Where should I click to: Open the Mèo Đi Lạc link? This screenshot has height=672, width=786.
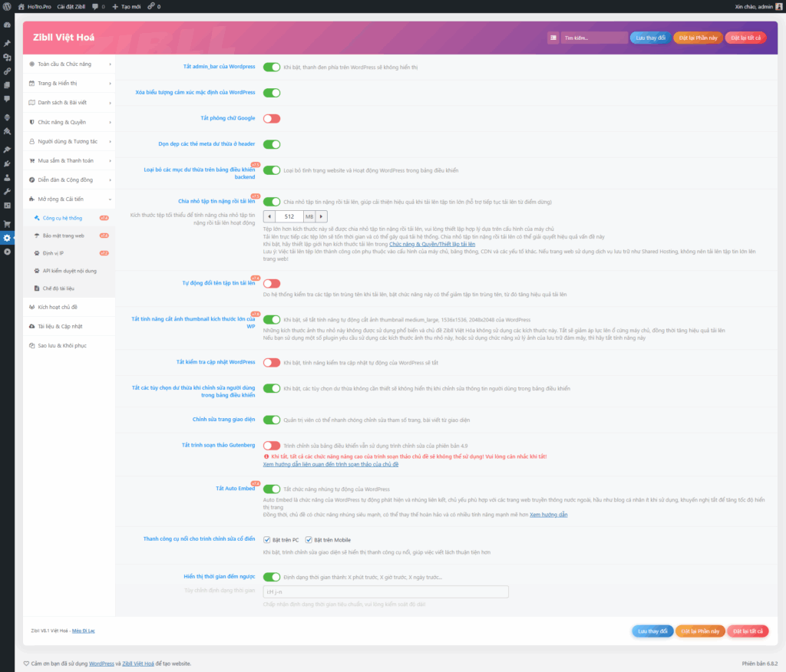pyautogui.click(x=83, y=631)
